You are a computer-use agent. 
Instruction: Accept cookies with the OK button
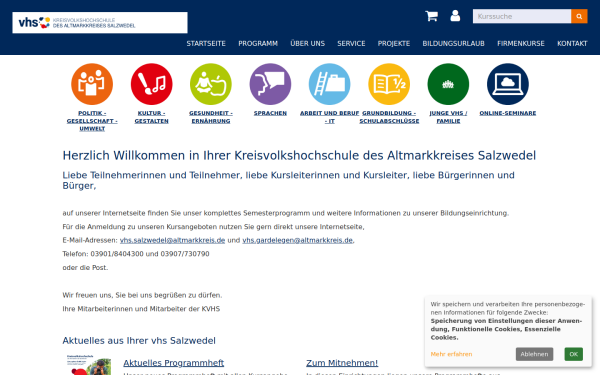tap(574, 354)
